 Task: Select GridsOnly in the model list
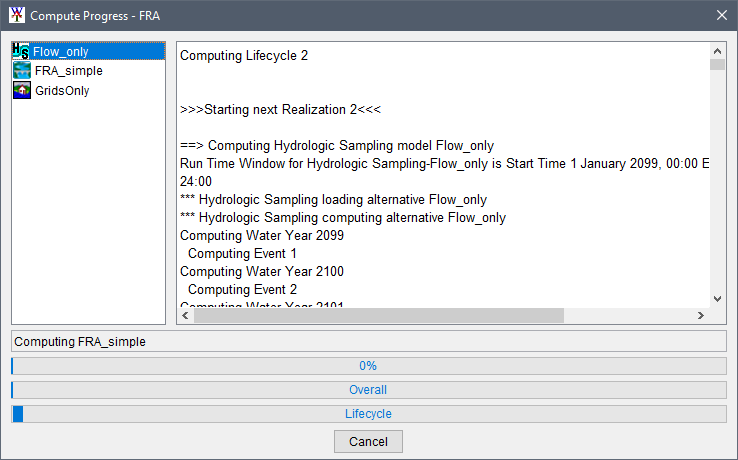coord(62,90)
